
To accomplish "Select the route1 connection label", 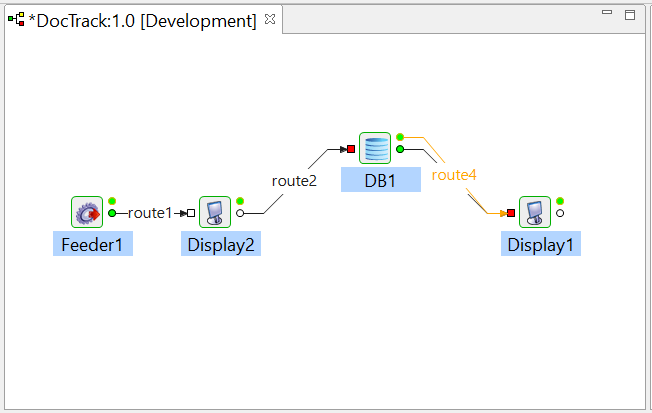I will tap(150, 213).
